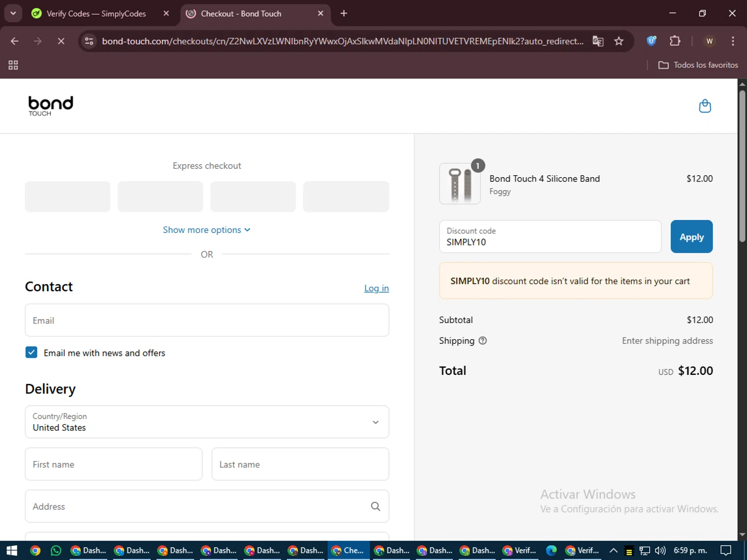Screen dimensions: 747x560
Task: Click the USD $12.00 total amount
Action: click(686, 371)
